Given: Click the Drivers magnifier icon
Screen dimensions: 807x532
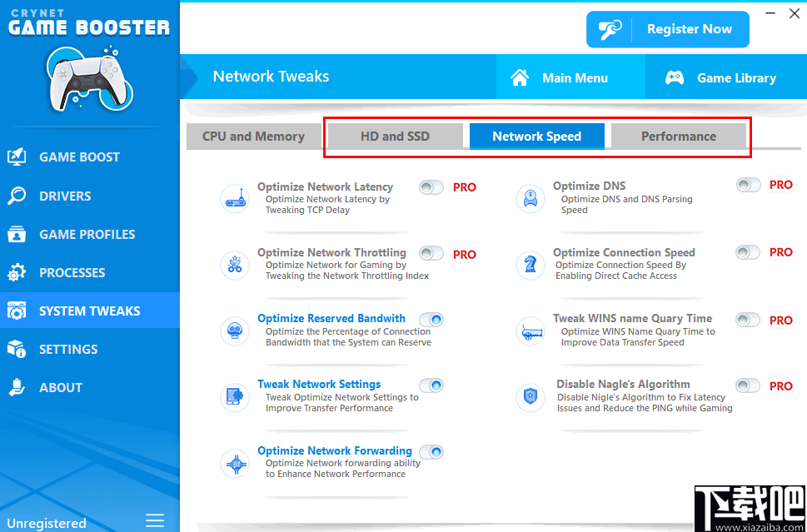Looking at the screenshot, I should tap(17, 196).
